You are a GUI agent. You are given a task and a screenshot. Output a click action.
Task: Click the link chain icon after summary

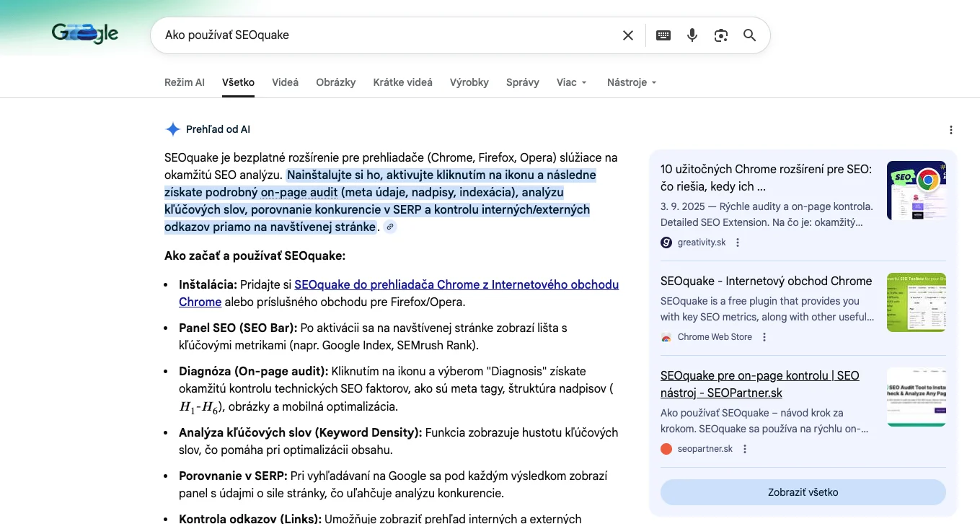(390, 227)
